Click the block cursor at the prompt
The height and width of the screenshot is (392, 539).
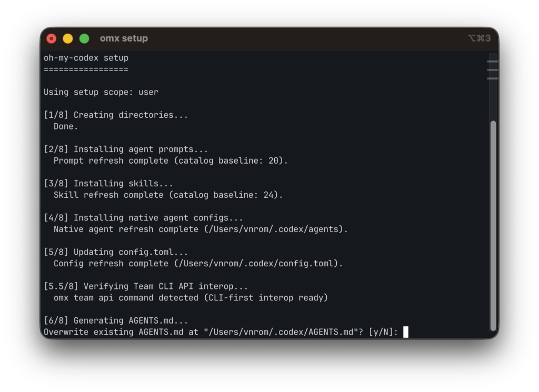pos(406,332)
